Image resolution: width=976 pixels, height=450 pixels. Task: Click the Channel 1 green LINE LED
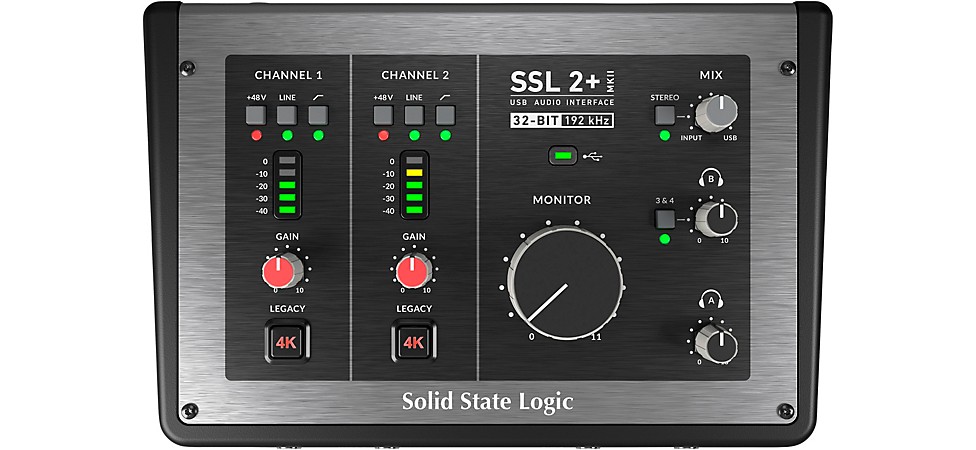287,136
